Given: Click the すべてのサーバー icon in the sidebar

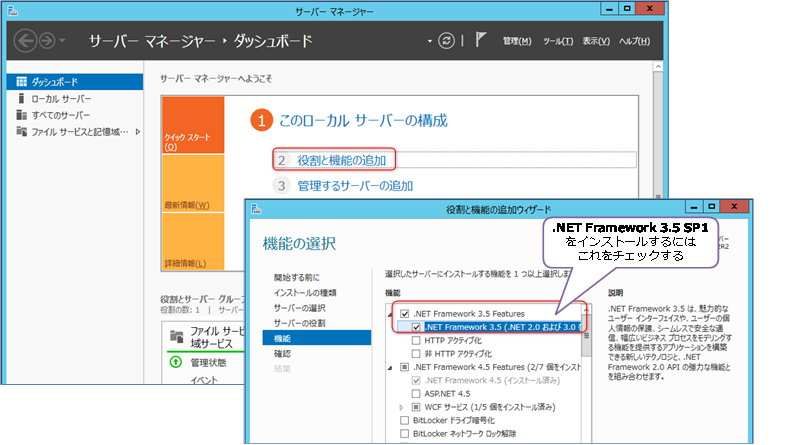Looking at the screenshot, I should click(x=21, y=115).
